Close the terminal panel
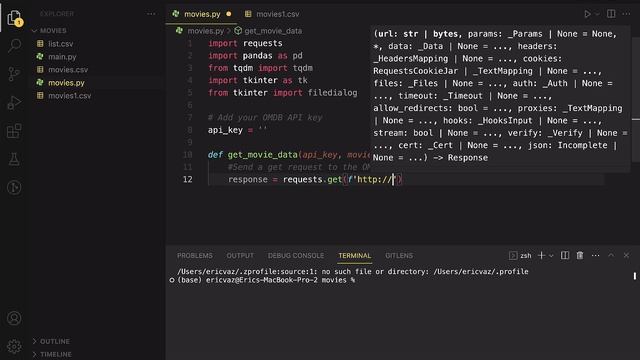Viewport: 640px width, 360px height. point(626,256)
